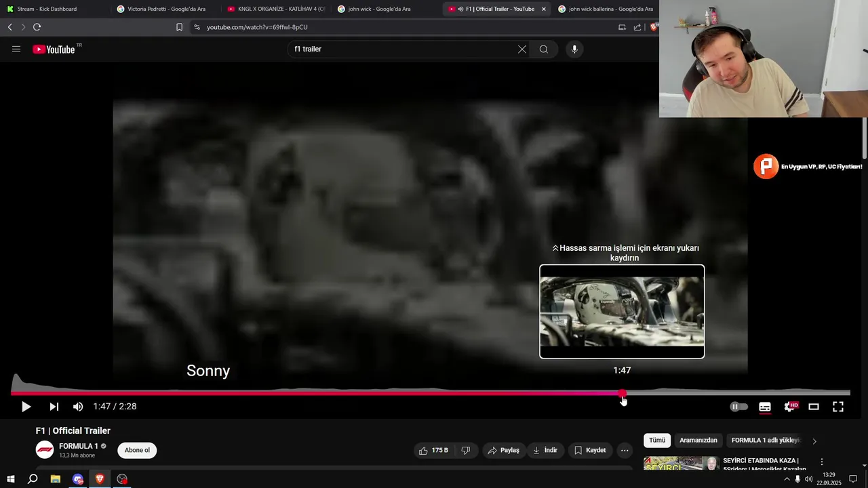Mute the video volume
Screen dimensions: 868x488
tap(78, 407)
